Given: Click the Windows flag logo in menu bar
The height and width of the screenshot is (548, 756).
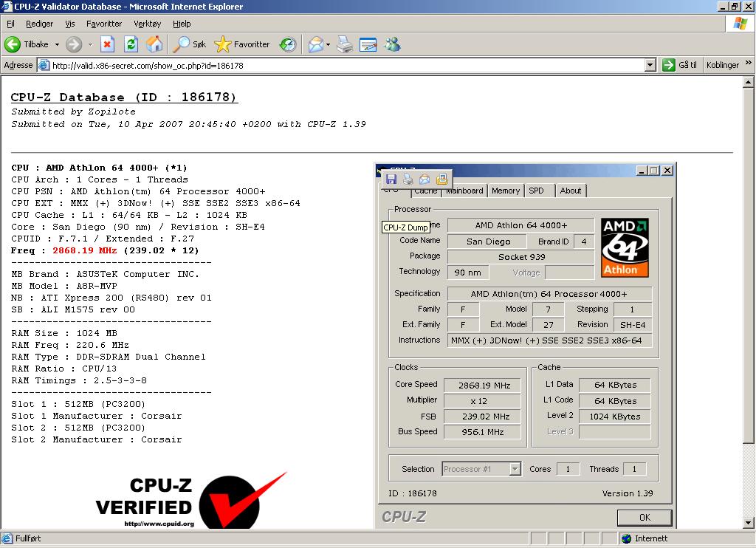Looking at the screenshot, I should pyautogui.click(x=740, y=23).
